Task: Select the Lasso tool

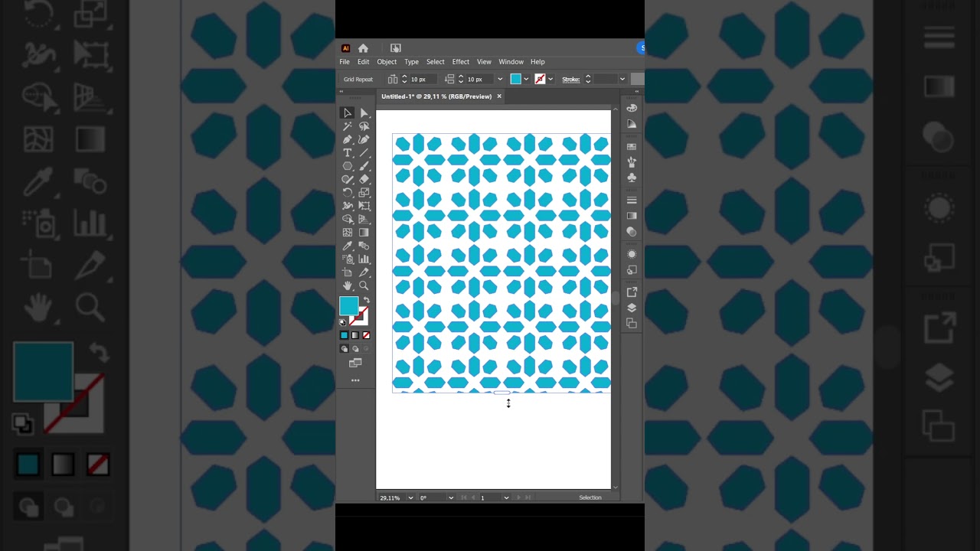Action: tap(364, 126)
